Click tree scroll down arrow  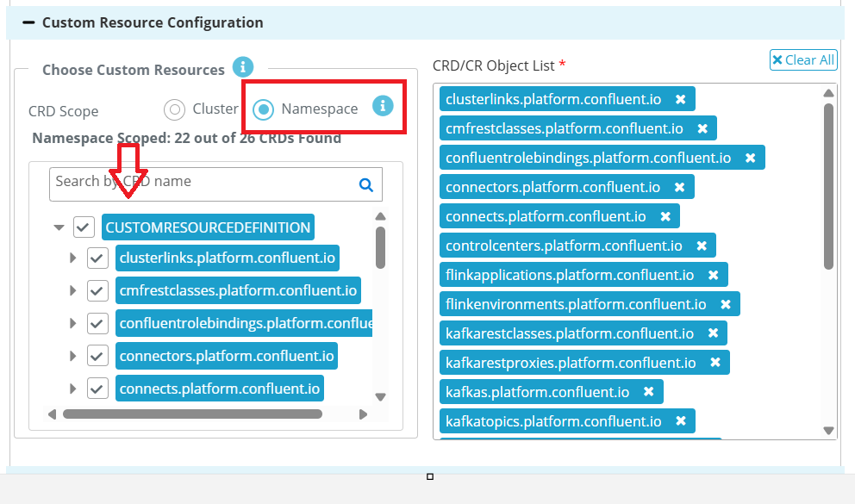pyautogui.click(x=381, y=396)
